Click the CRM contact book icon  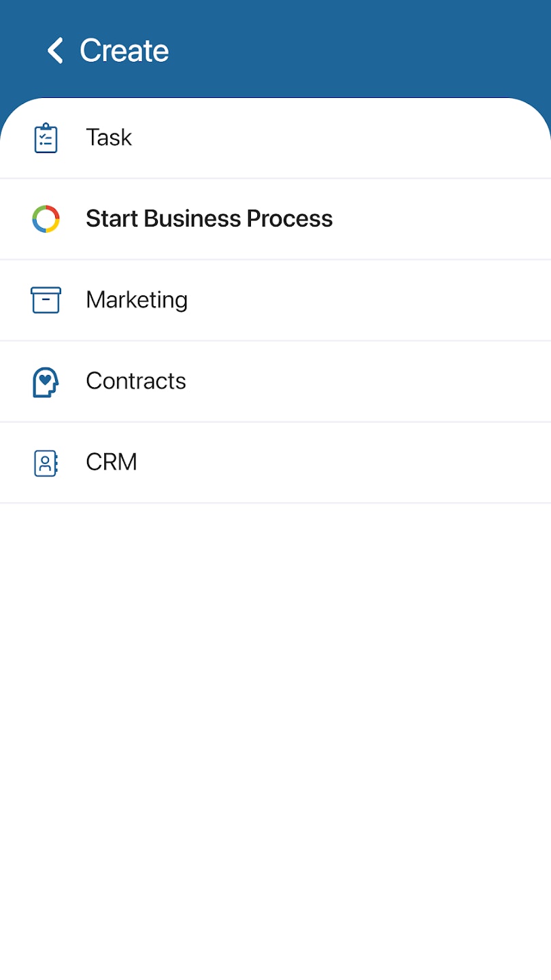pyautogui.click(x=46, y=463)
